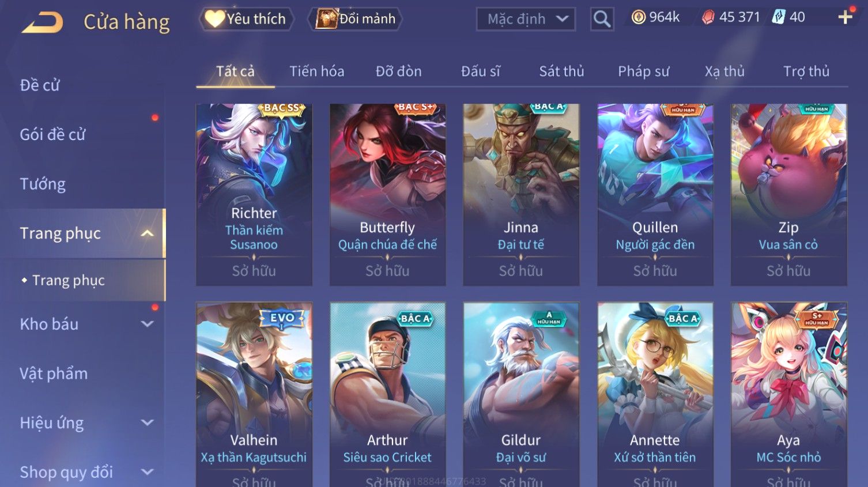Switch to the Pháp sư tab
Image resolution: width=868 pixels, height=487 pixels.
point(644,71)
